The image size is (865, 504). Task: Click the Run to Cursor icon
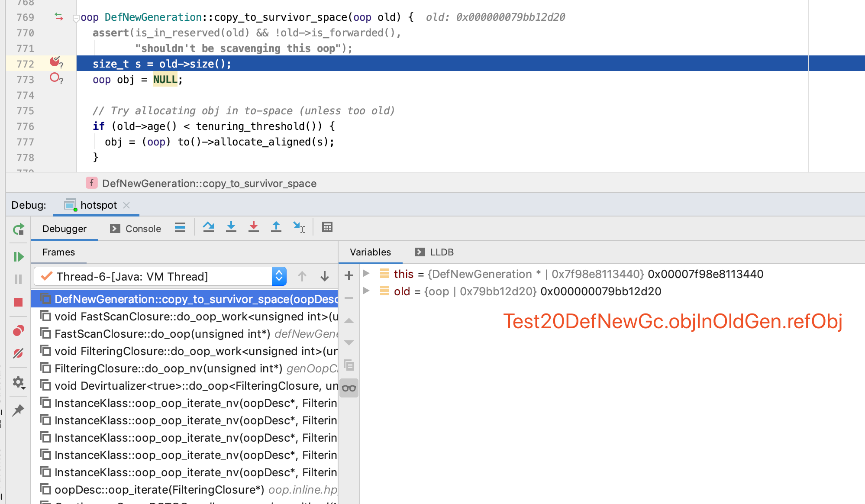299,227
